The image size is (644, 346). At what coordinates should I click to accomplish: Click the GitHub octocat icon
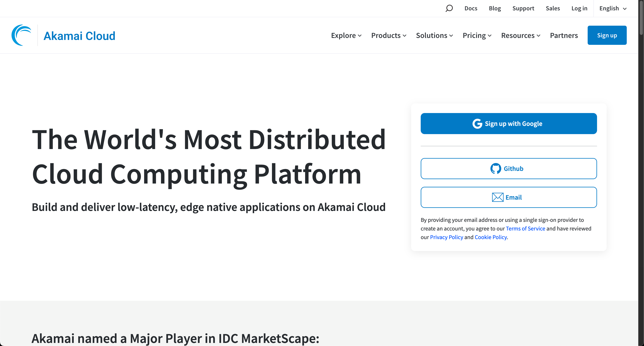click(x=495, y=169)
